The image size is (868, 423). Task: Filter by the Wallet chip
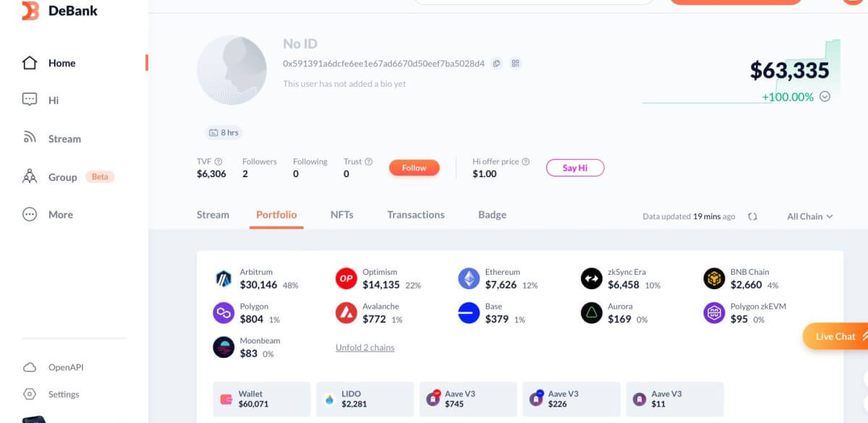(x=262, y=399)
